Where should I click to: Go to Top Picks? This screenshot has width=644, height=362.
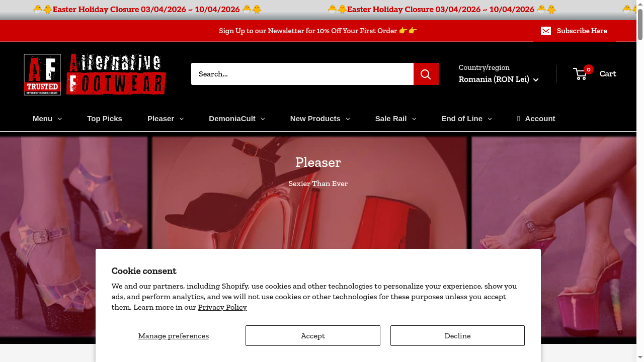pos(105,119)
